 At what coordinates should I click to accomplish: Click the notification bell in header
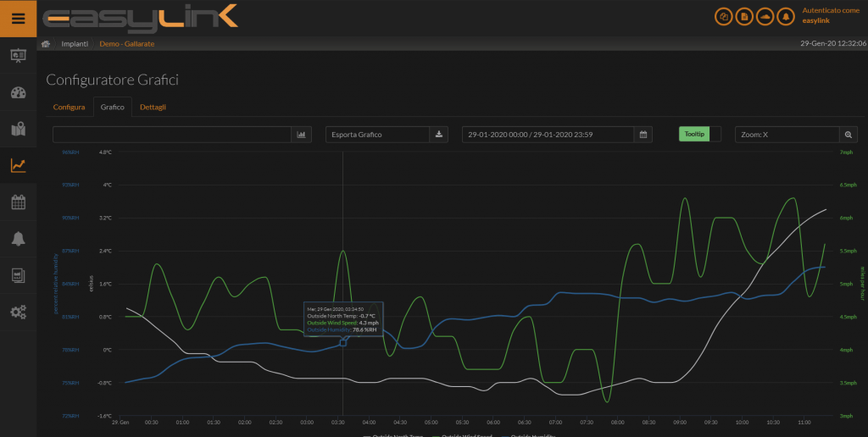786,16
